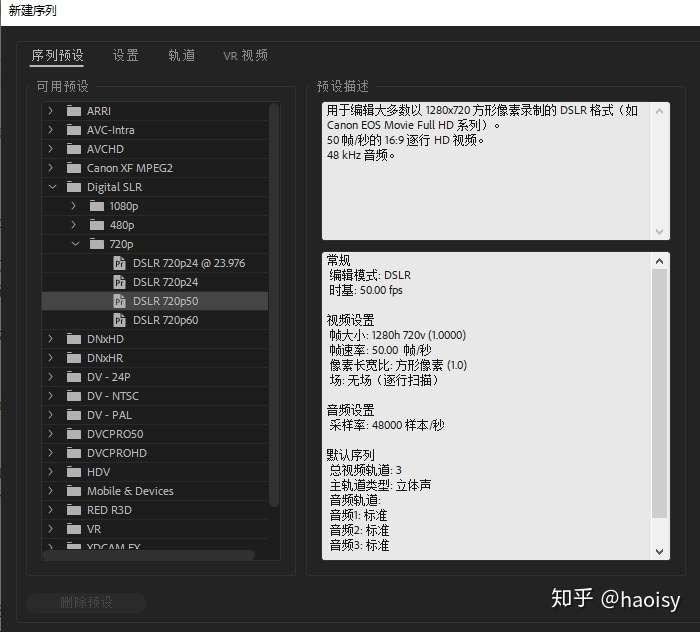Viewport: 700px width, 632px height.
Task: Click the 720p folder icon
Action: [97, 244]
